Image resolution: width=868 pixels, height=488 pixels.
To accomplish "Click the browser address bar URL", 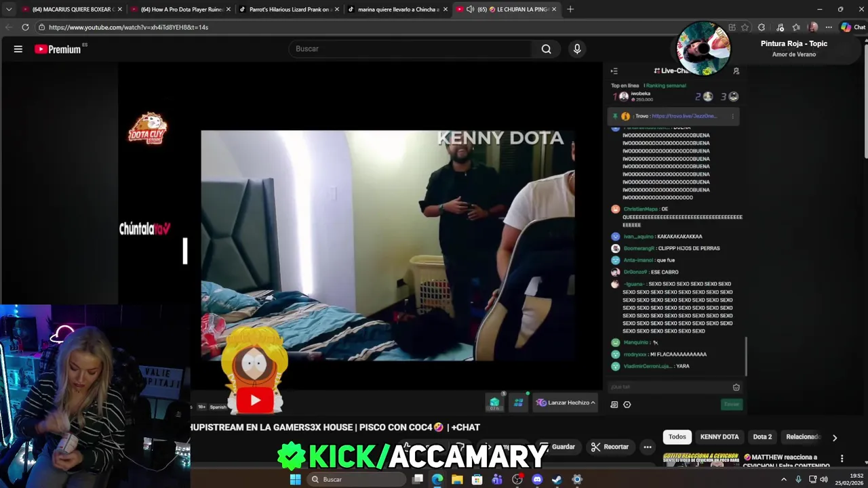I will (x=128, y=27).
